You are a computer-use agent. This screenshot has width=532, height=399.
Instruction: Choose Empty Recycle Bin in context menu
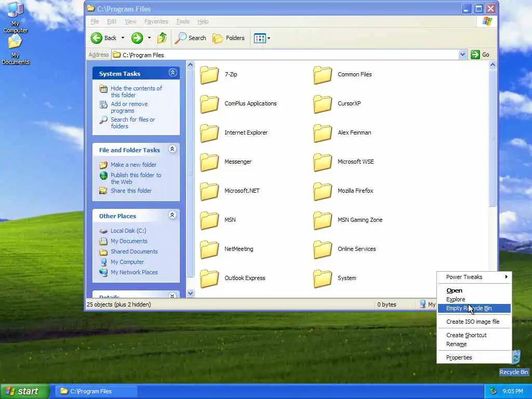click(x=474, y=308)
